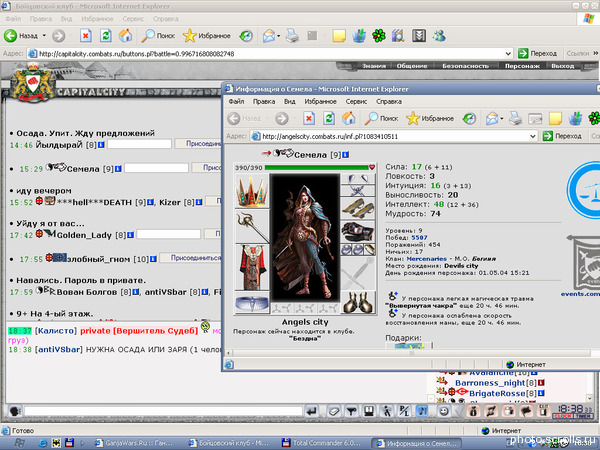
Task: Open Вид menu in main browser window
Action: (x=66, y=19)
